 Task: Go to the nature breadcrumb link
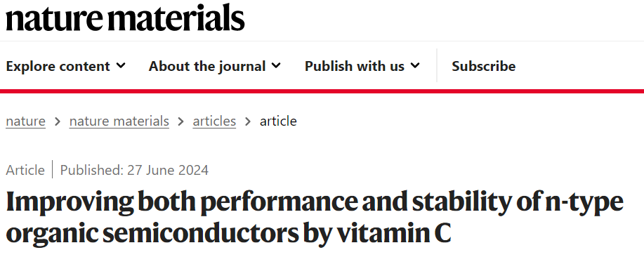25,121
